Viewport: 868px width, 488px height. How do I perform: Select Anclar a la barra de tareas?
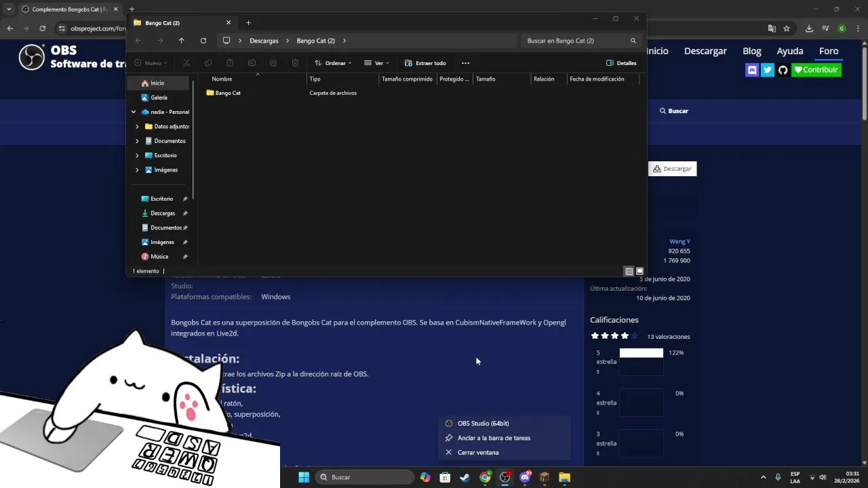(505, 438)
